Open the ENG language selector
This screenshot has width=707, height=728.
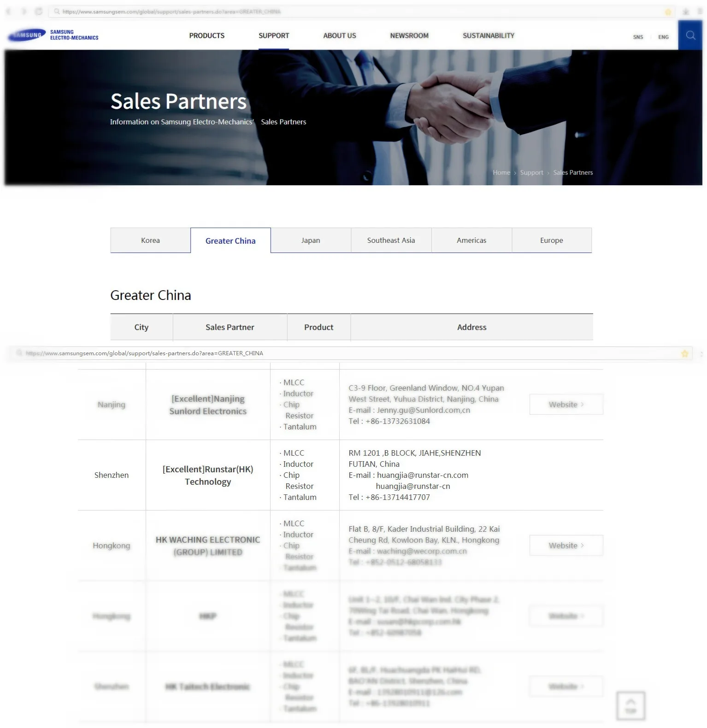click(663, 37)
